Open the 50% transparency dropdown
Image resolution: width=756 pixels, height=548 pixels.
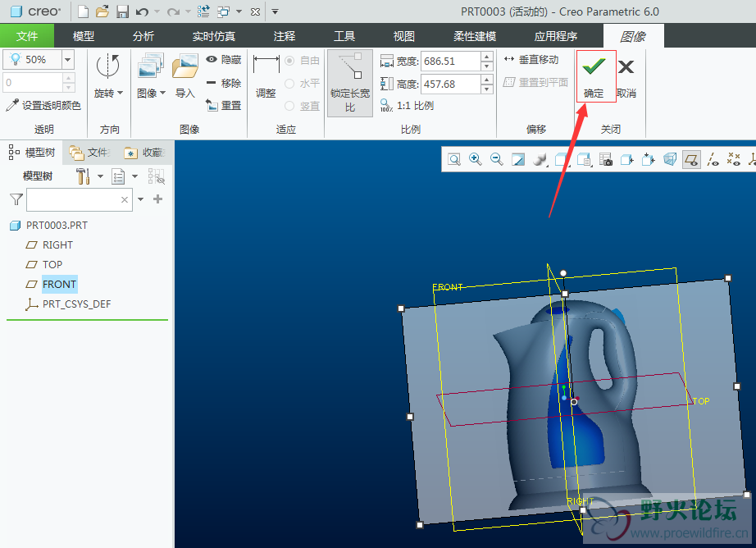[68, 60]
